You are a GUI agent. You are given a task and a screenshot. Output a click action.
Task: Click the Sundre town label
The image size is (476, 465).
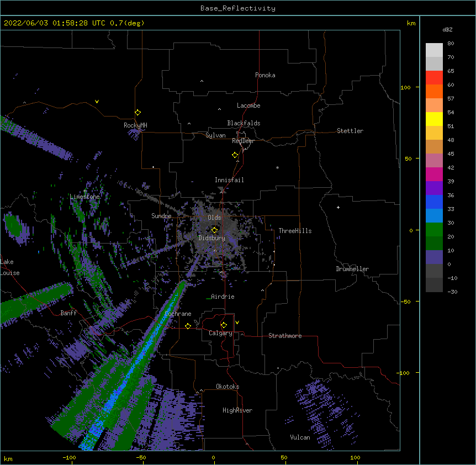tap(161, 216)
